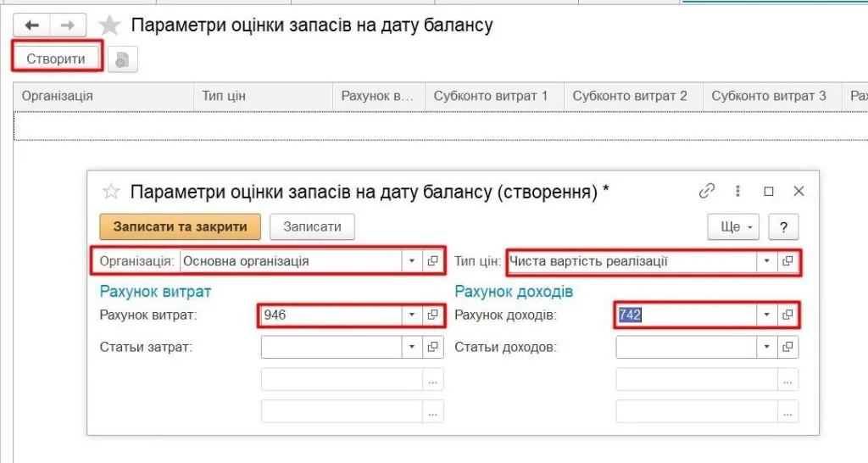Go back with the left arrow
The width and height of the screenshot is (868, 463).
tap(31, 25)
